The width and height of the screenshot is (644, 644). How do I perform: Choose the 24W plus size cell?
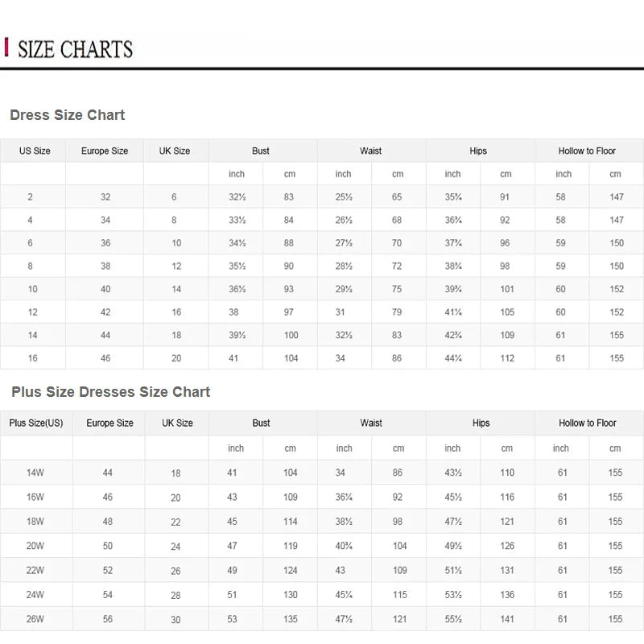click(x=35, y=595)
